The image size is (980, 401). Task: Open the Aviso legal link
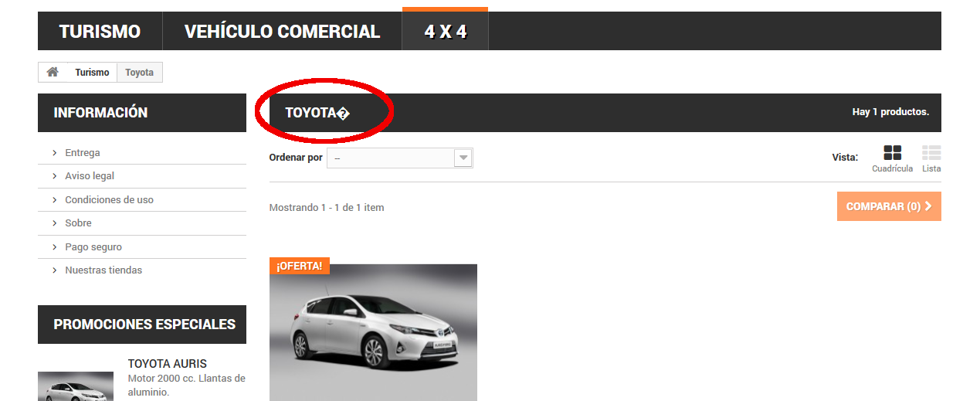[90, 176]
